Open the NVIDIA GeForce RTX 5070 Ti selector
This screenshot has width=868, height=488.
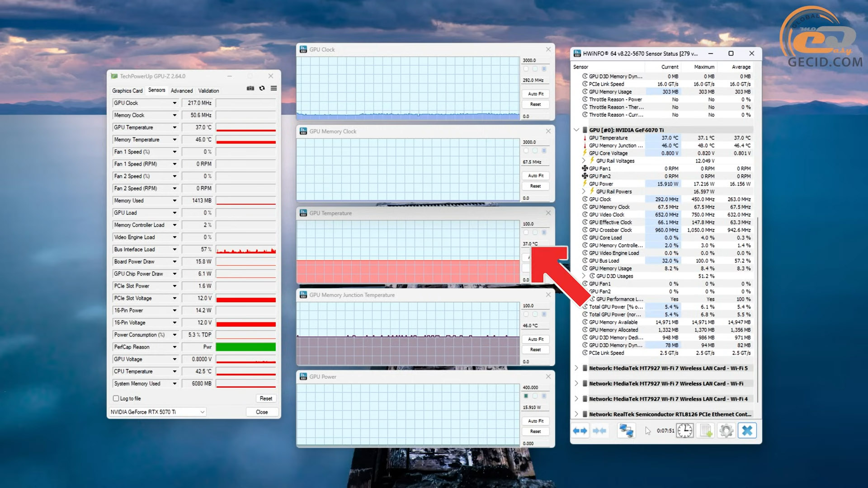coord(158,412)
